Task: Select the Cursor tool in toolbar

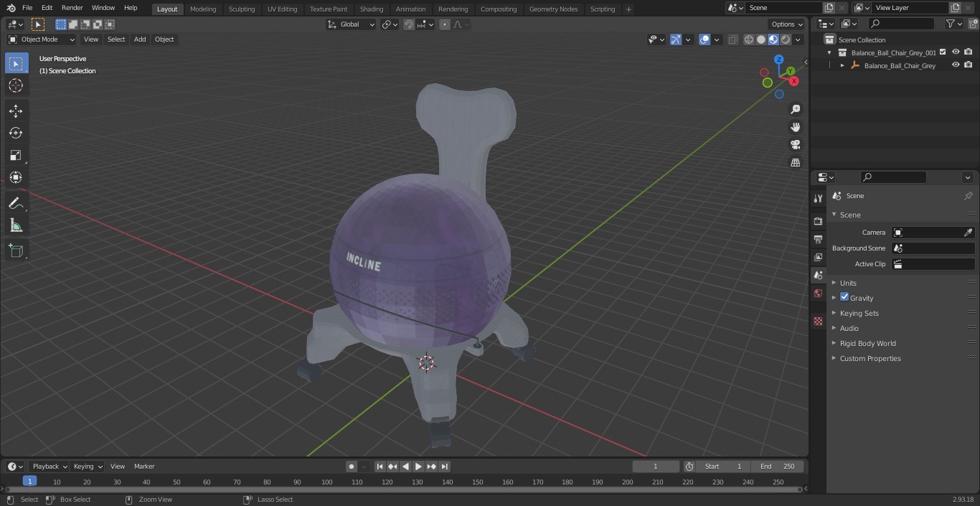Action: coord(16,85)
